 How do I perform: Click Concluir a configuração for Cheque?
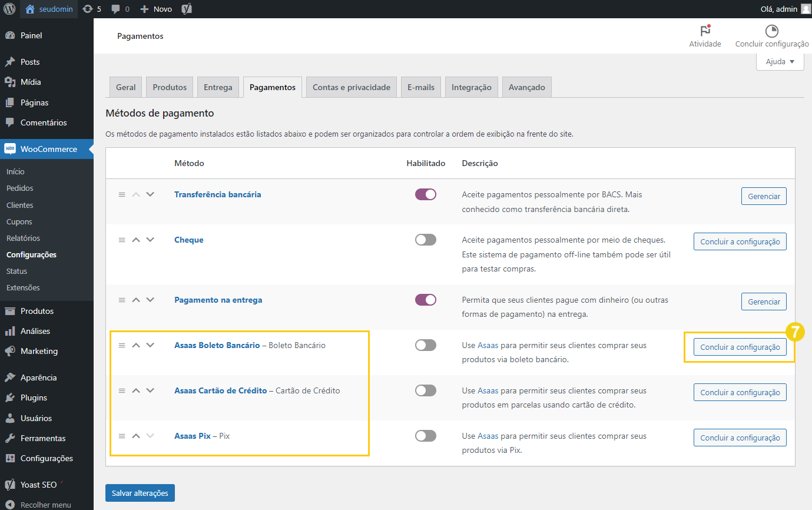pos(740,241)
